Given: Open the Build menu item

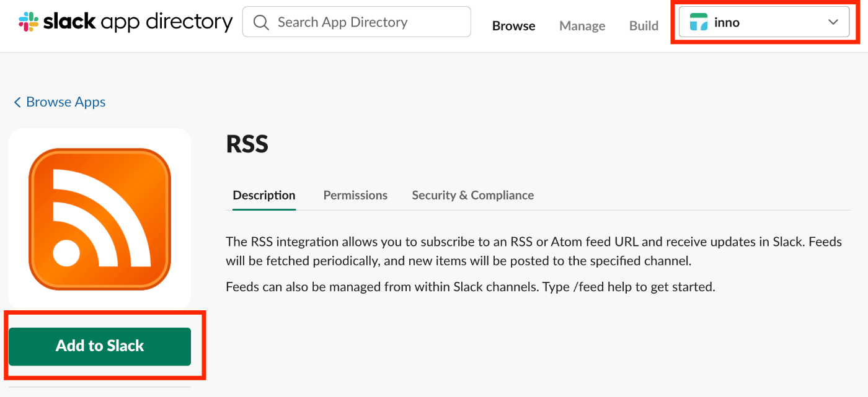Looking at the screenshot, I should [644, 26].
